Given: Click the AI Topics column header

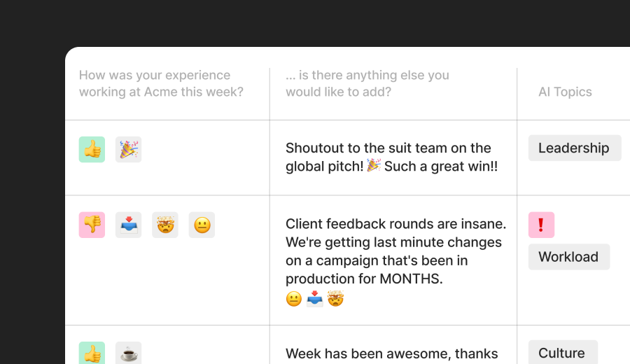Looking at the screenshot, I should pyautogui.click(x=565, y=92).
